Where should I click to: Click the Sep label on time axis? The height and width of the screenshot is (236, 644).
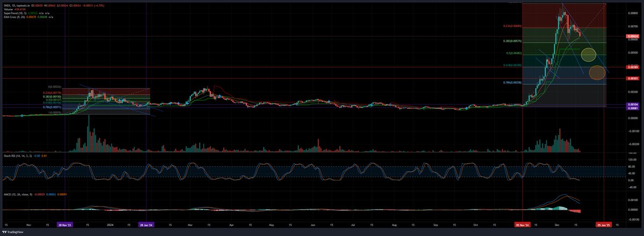[436, 225]
